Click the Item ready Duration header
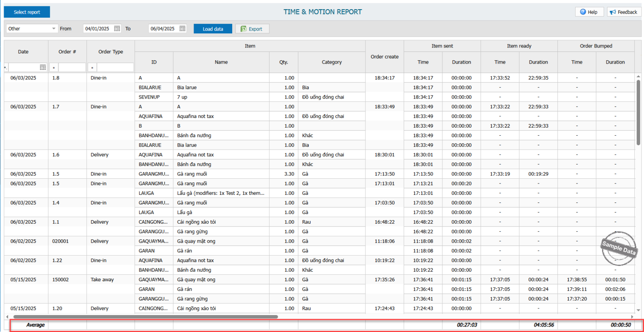Screen dimensions: 644x332 pos(538,62)
